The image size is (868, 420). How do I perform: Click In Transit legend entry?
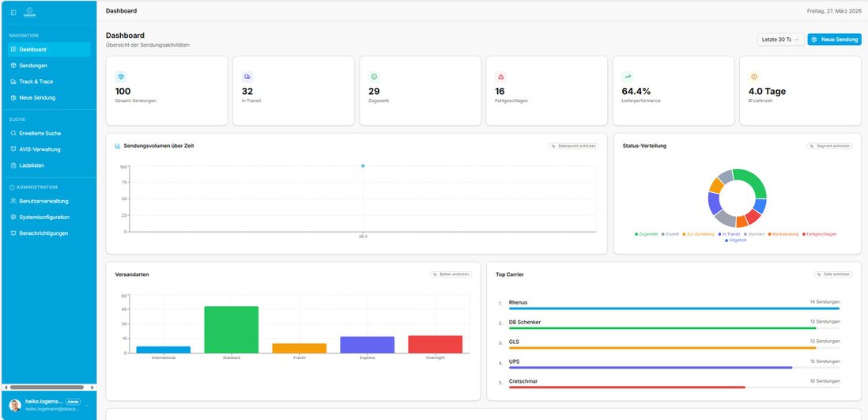coord(729,234)
